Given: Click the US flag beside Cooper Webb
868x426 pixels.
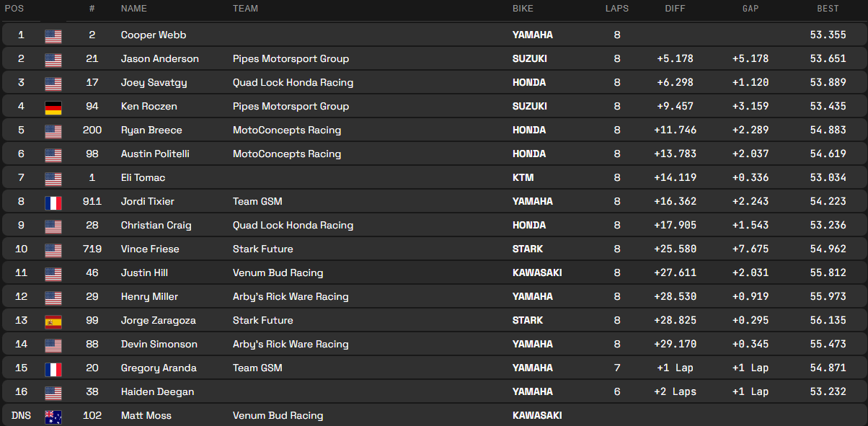Looking at the screenshot, I should 53,35.
